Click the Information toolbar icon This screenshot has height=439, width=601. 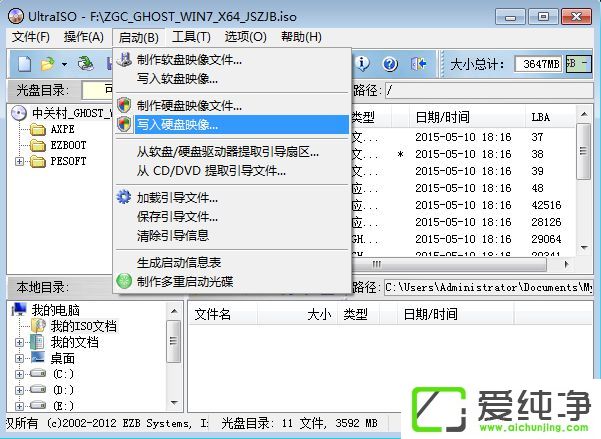[x=362, y=64]
